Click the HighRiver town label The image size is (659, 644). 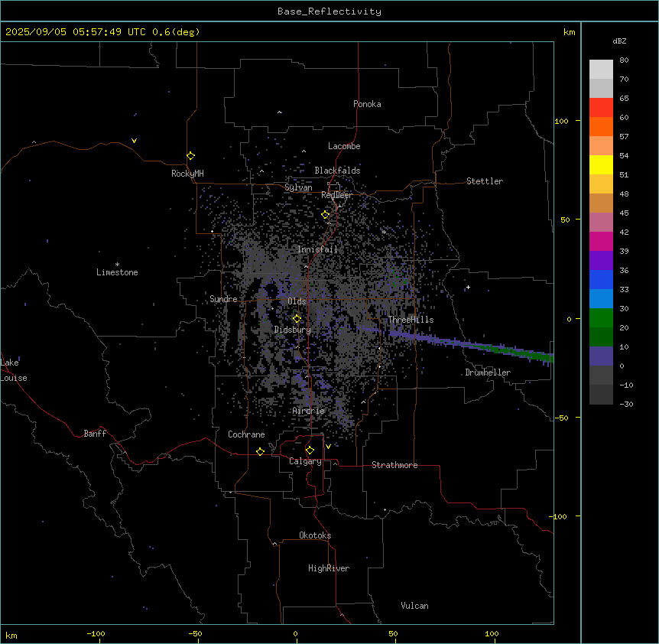pyautogui.click(x=329, y=568)
